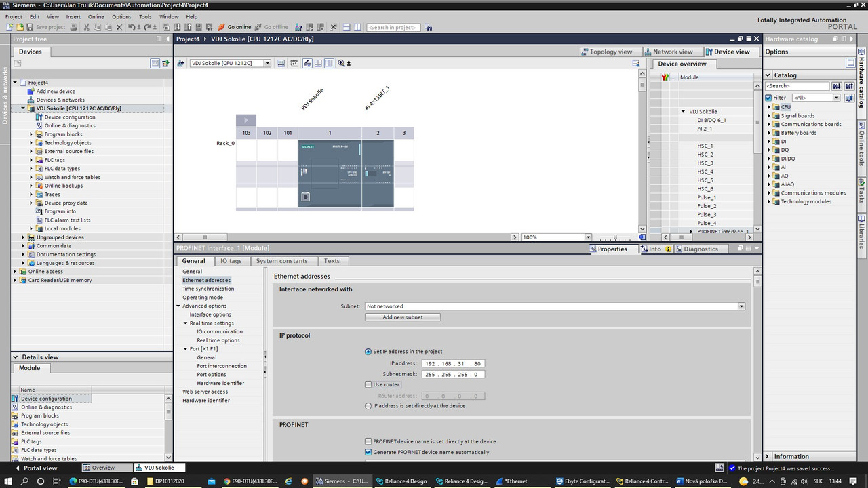868x488 pixels.
Task: Select Set IP address in the project
Action: [368, 352]
